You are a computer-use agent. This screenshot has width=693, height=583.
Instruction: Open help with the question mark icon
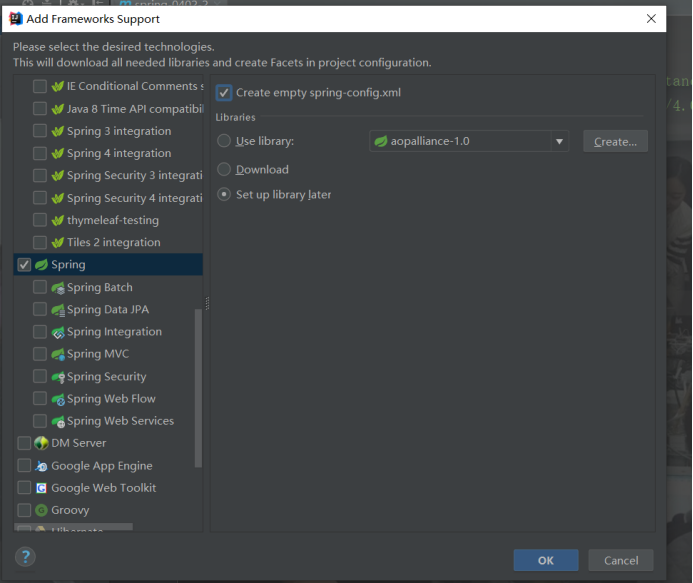point(25,557)
